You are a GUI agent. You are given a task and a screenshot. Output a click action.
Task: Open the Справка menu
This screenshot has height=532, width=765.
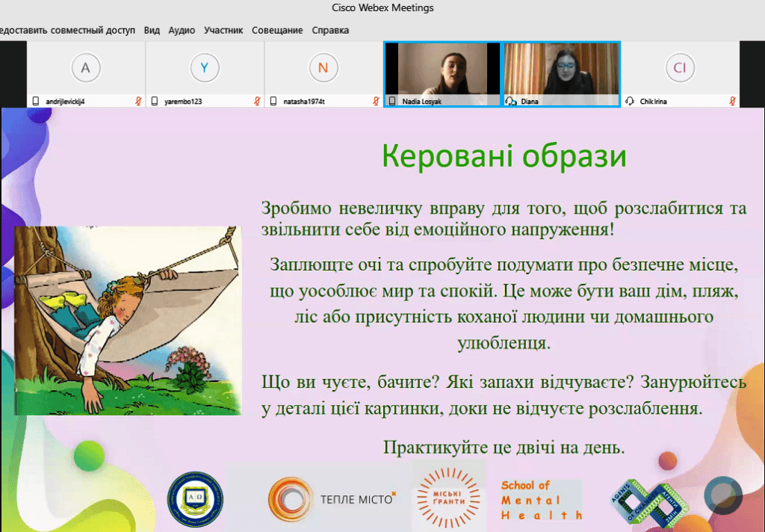[x=330, y=30]
